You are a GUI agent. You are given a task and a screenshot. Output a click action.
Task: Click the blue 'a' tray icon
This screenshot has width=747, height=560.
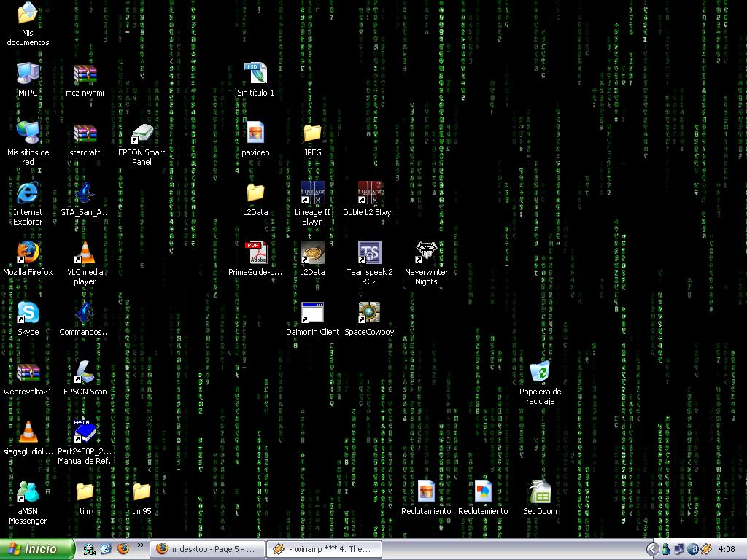tap(693, 550)
